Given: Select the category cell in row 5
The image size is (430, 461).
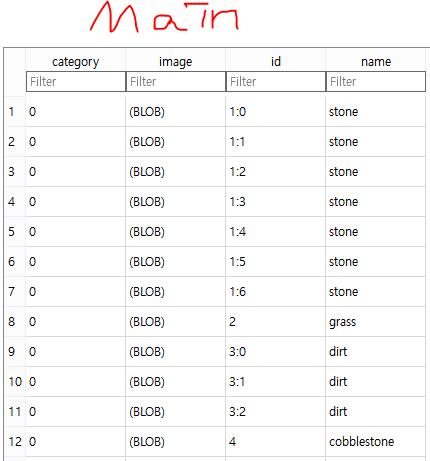Looking at the screenshot, I should click(76, 232).
